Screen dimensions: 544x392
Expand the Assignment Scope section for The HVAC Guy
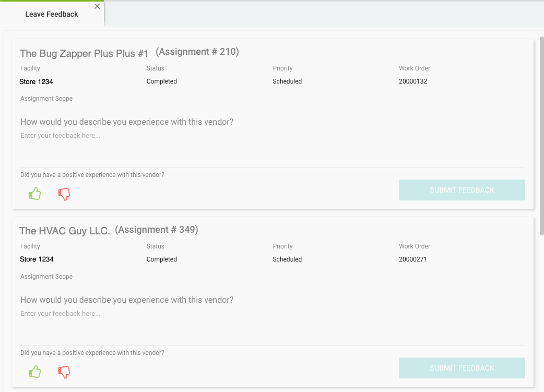46,276
